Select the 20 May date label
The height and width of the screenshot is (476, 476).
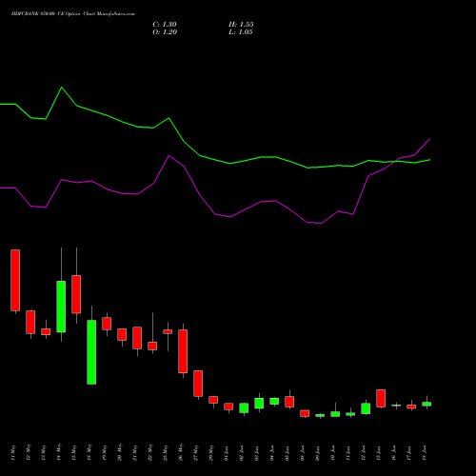120,453
